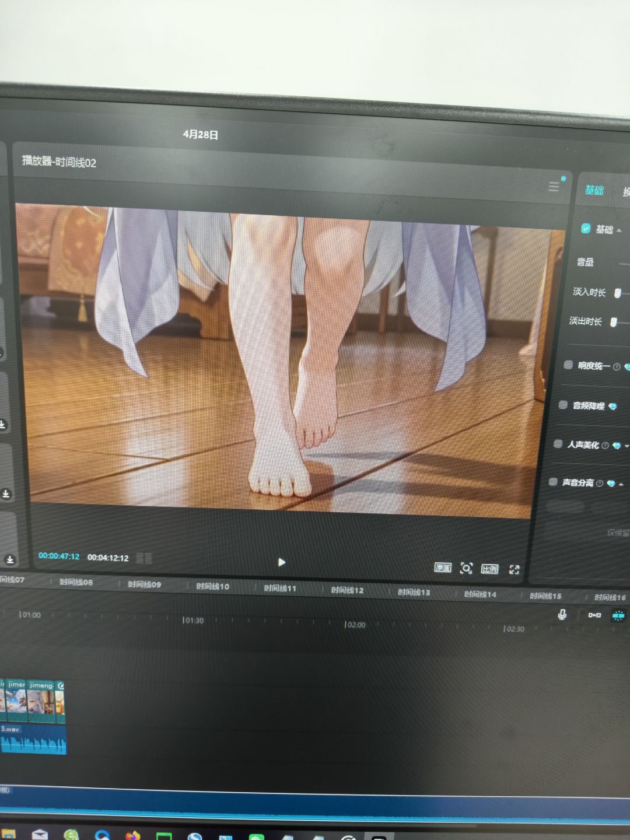Click the 4月28日 project title
Viewport: 630px width, 840px height.
click(201, 134)
